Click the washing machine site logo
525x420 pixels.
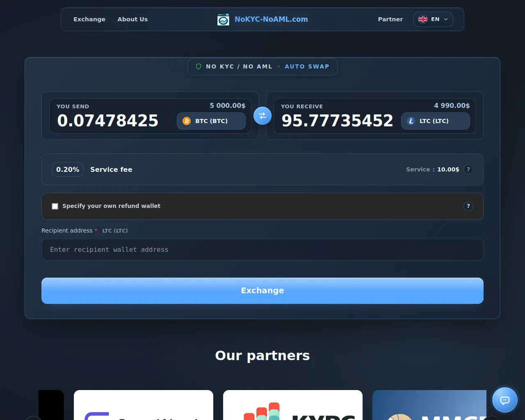tap(223, 19)
